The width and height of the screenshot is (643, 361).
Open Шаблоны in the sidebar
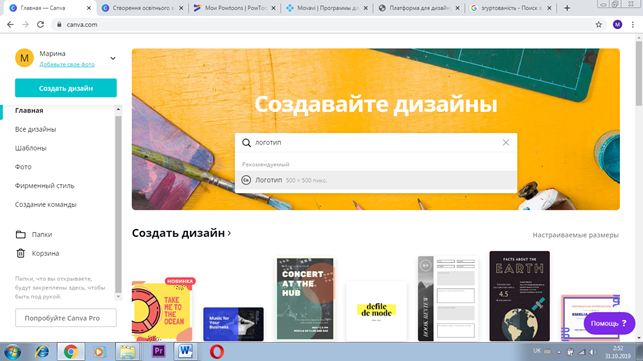tap(31, 148)
